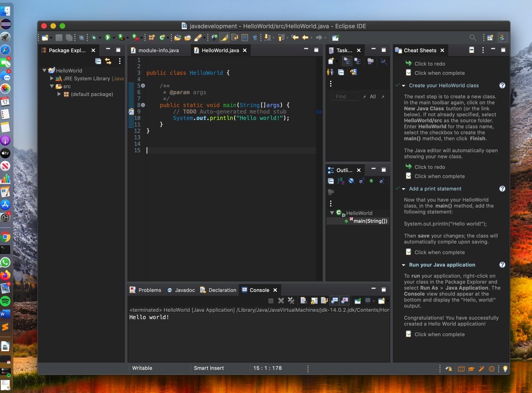Click the Last Edit Location arrow icon
532x393 pixels.
[295, 38]
